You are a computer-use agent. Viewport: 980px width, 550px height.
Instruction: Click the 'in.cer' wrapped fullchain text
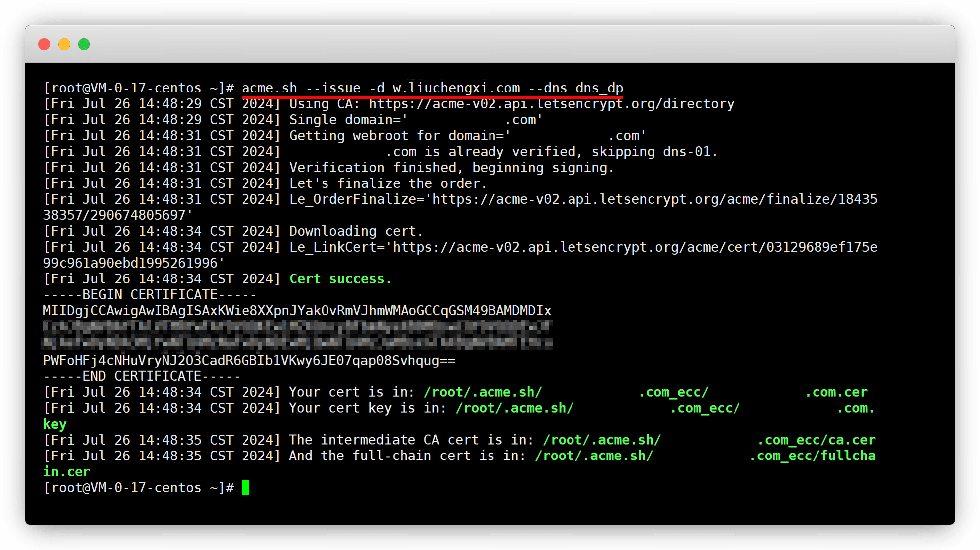(67, 472)
